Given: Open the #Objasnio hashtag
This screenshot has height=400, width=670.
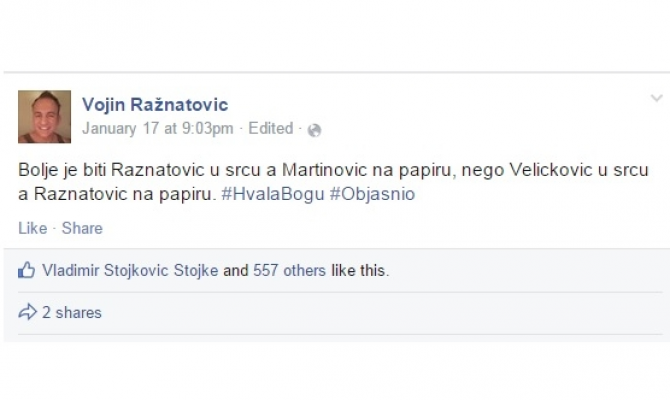Looking at the screenshot, I should [x=371, y=194].
